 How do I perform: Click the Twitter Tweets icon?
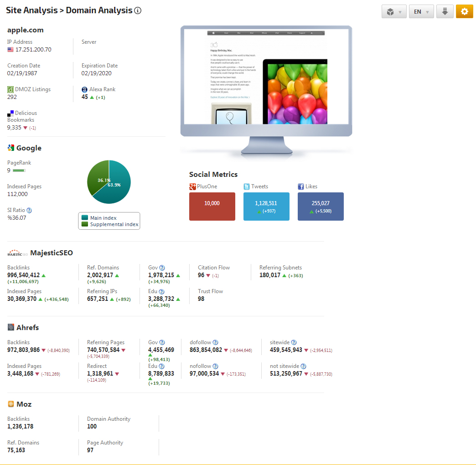tap(247, 186)
